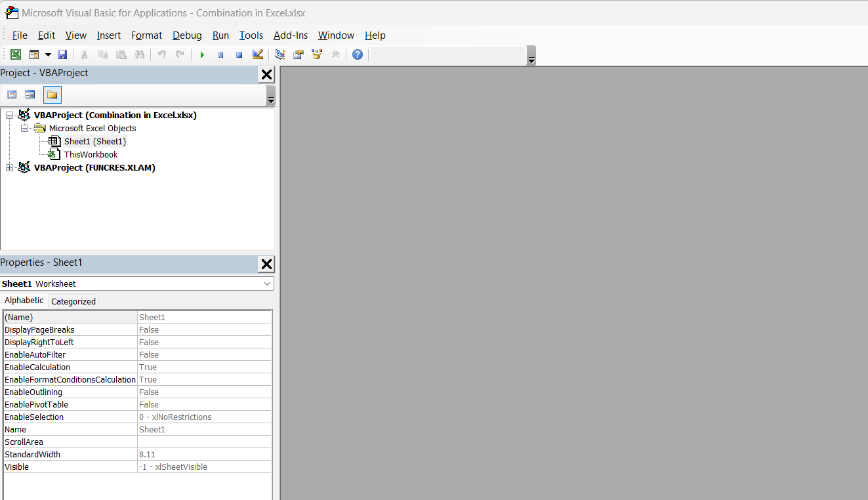Open the View menu

[76, 35]
